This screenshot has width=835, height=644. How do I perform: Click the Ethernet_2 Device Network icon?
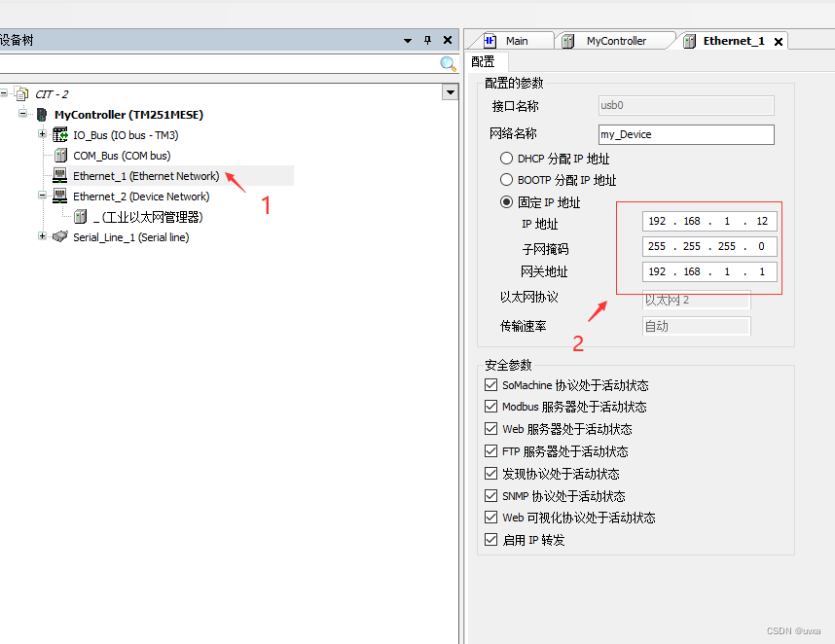(x=58, y=196)
